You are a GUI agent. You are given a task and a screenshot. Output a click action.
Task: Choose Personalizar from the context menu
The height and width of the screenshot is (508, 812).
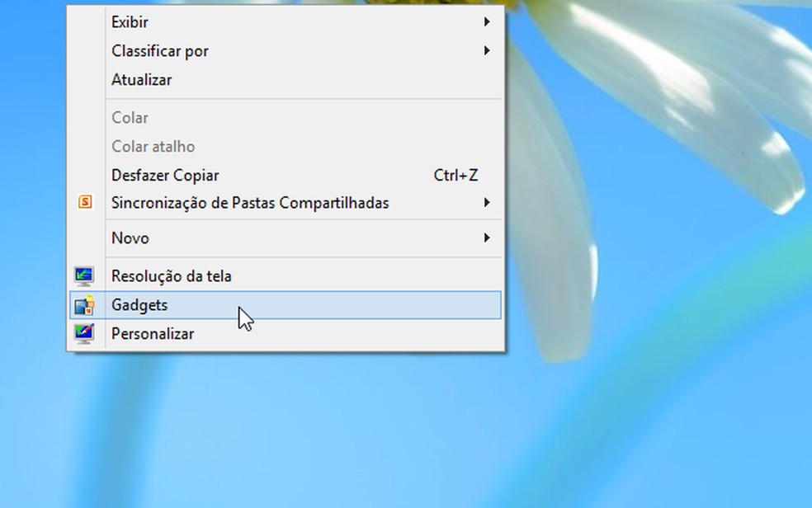pos(286,334)
